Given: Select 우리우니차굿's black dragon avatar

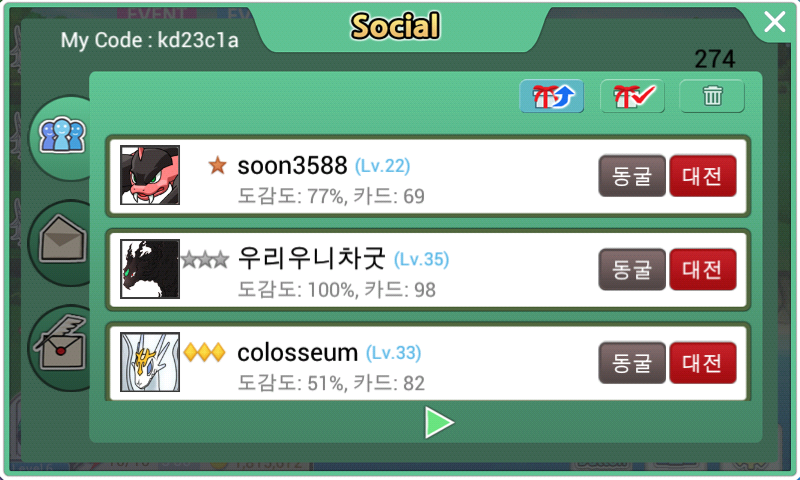Looking at the screenshot, I should click(x=150, y=269).
